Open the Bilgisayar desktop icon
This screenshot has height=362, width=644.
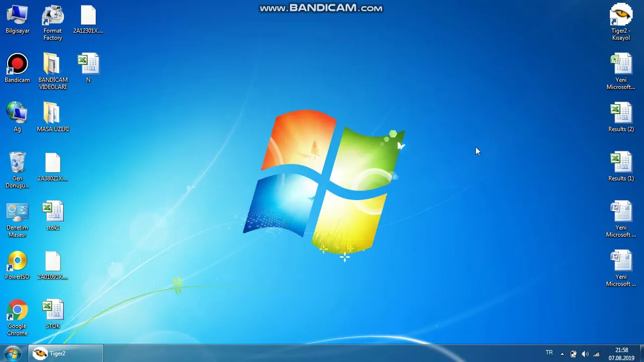(17, 19)
